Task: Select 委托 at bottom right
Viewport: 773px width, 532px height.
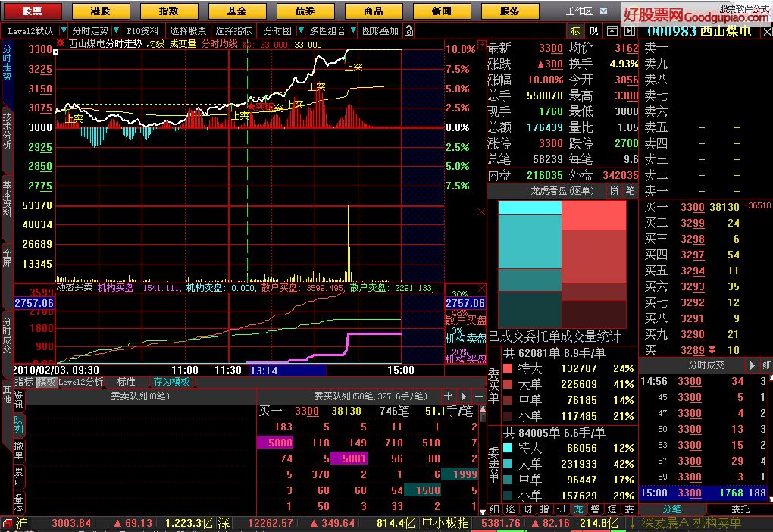Action: click(740, 509)
